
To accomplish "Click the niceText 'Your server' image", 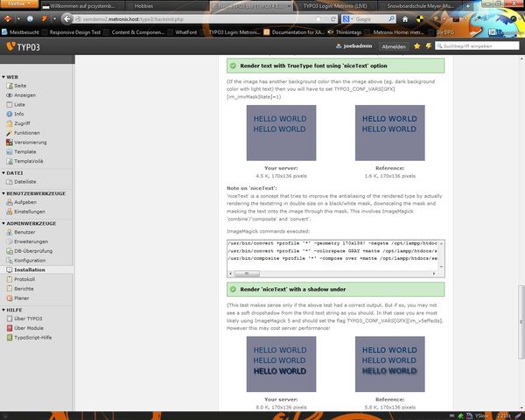I will pos(281,133).
